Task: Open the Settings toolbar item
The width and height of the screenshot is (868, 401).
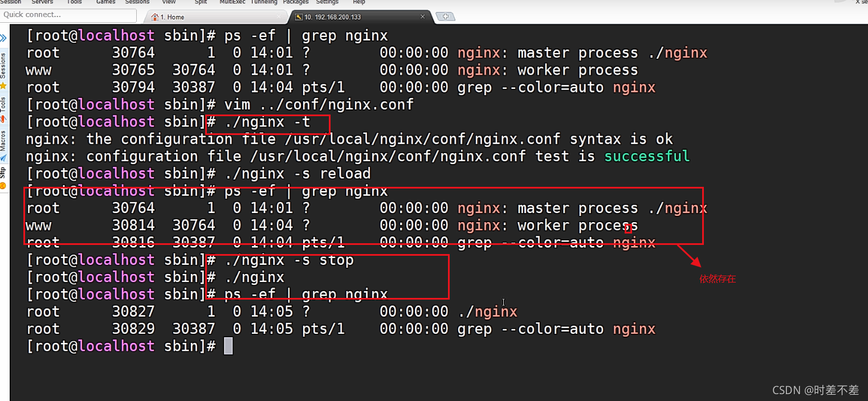Action: (327, 2)
